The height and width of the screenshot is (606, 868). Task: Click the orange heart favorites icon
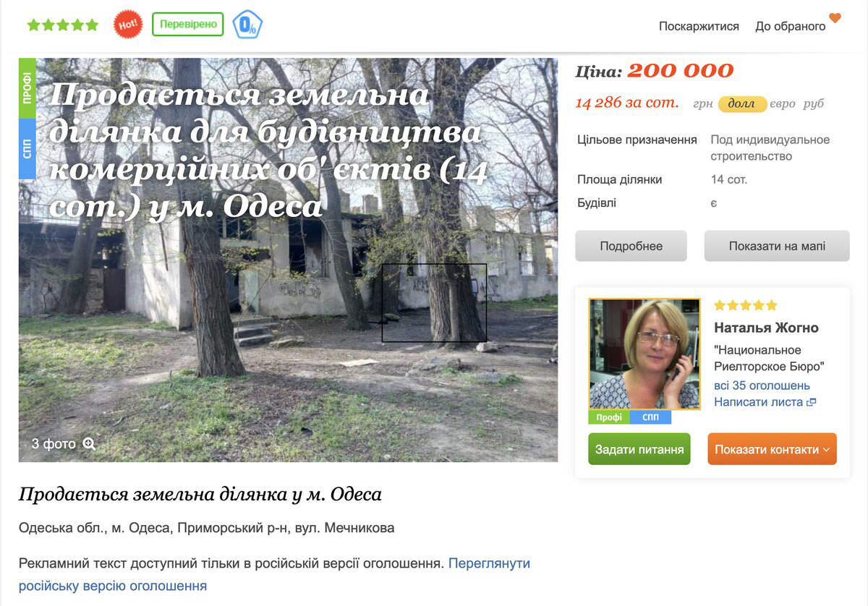[835, 18]
